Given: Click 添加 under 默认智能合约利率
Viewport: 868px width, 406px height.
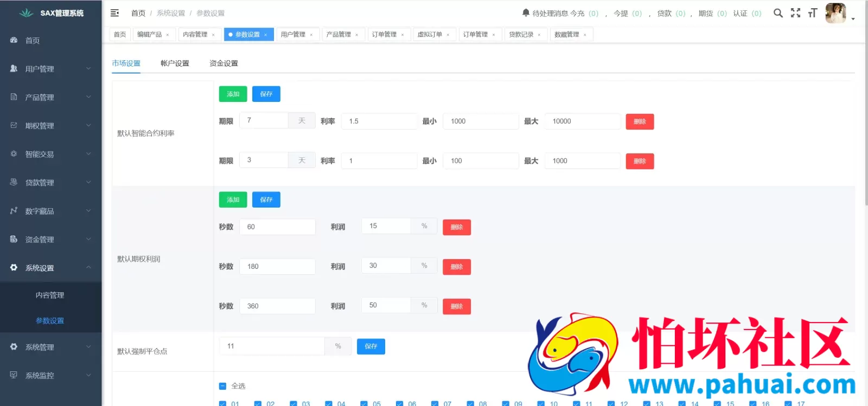Looking at the screenshot, I should point(233,94).
